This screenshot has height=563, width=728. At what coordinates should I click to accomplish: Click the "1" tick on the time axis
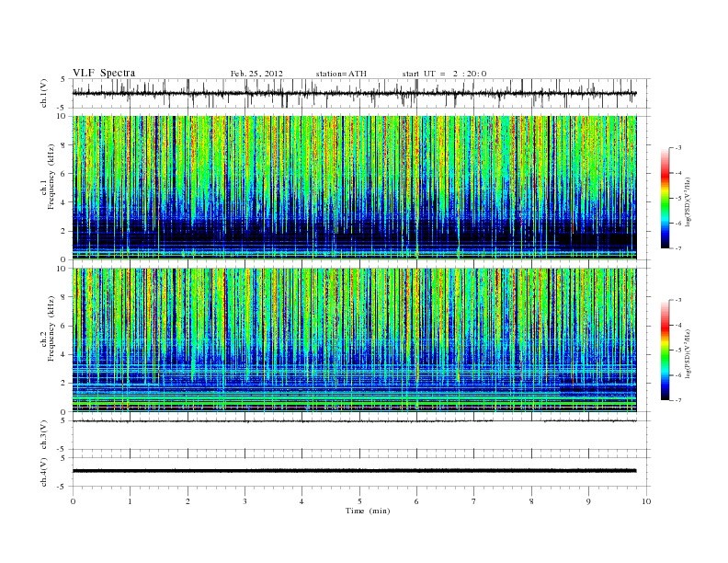[x=130, y=501]
